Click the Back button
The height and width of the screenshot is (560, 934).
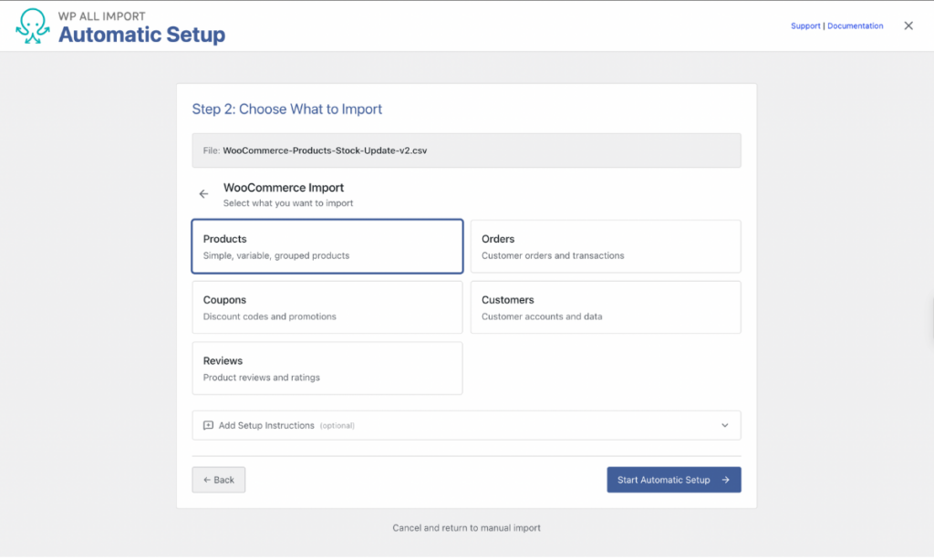[219, 480]
